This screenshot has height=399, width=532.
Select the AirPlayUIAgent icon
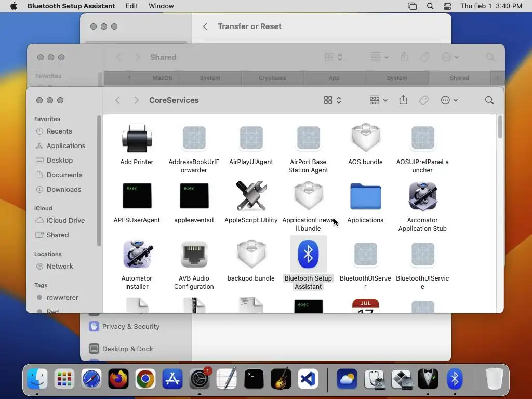point(251,138)
